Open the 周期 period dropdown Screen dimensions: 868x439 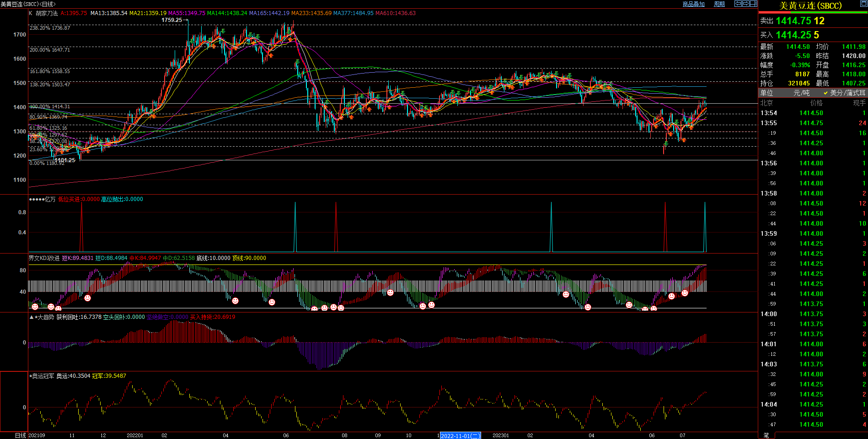[719, 4]
